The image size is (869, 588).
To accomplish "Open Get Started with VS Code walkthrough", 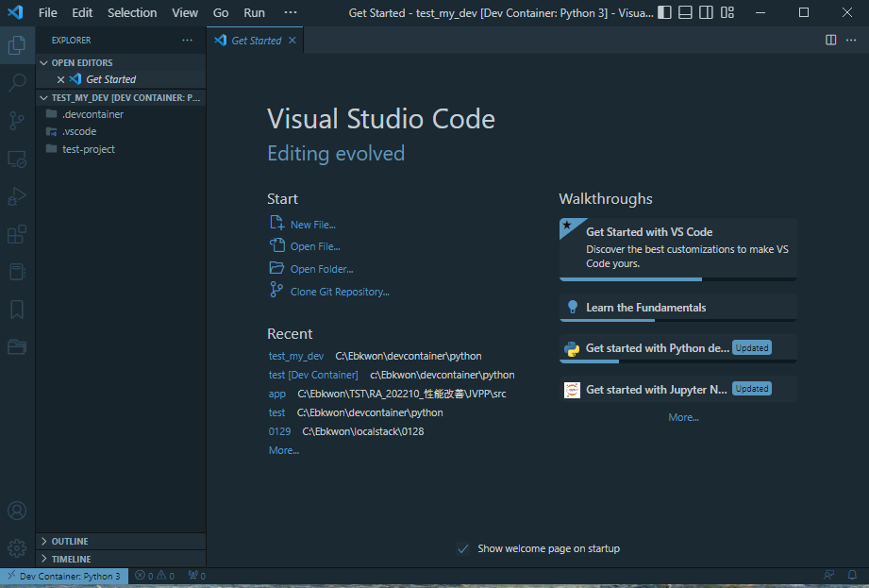I will pos(677,249).
